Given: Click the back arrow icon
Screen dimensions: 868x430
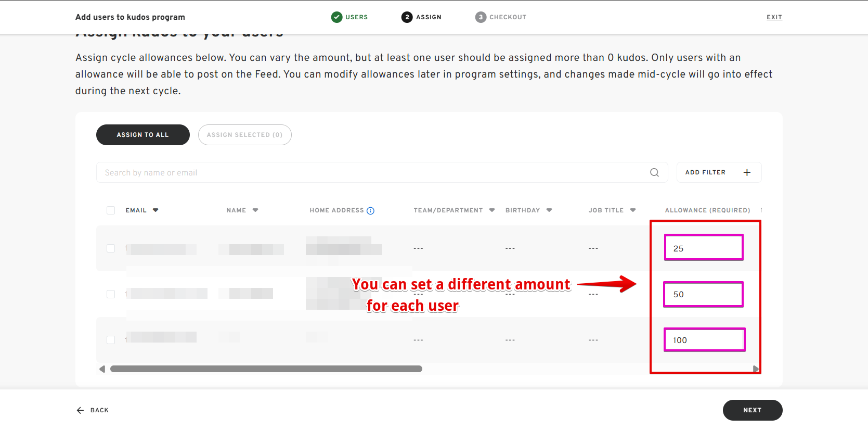Looking at the screenshot, I should coord(80,410).
